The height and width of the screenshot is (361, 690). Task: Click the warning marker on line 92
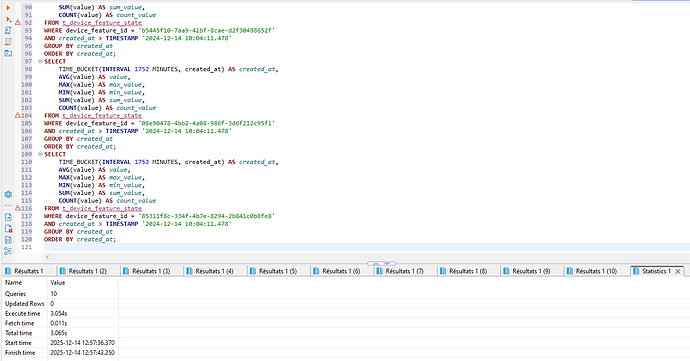(18, 22)
